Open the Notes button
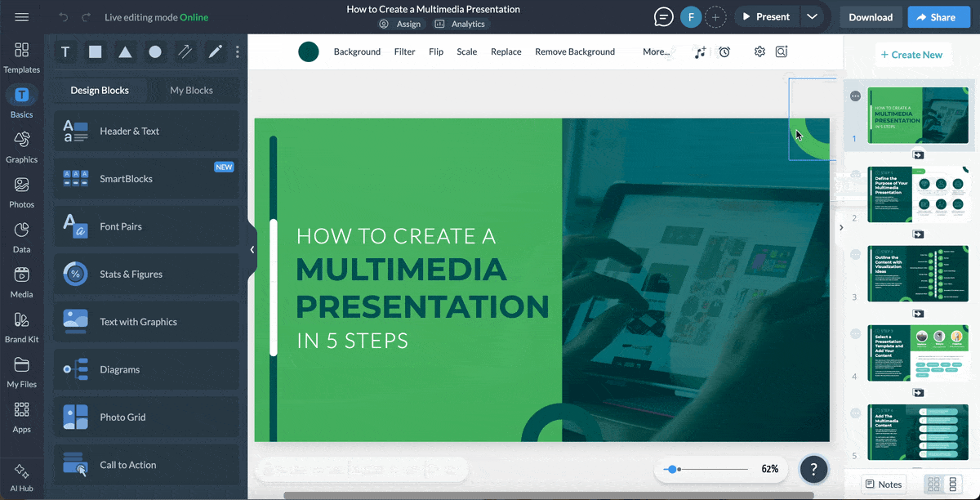This screenshot has width=980, height=500. 884,484
